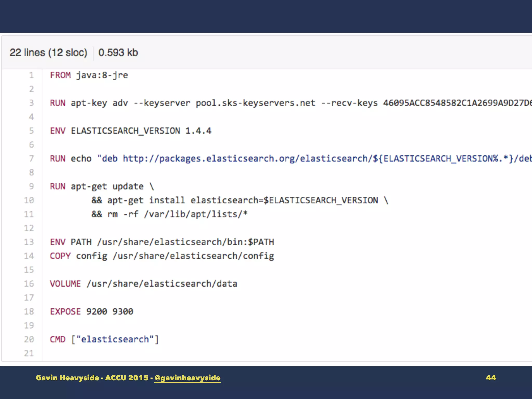Click the ELASTICSEARCH_VERSION 1.4.4 text
532x399 pixels.
point(141,131)
